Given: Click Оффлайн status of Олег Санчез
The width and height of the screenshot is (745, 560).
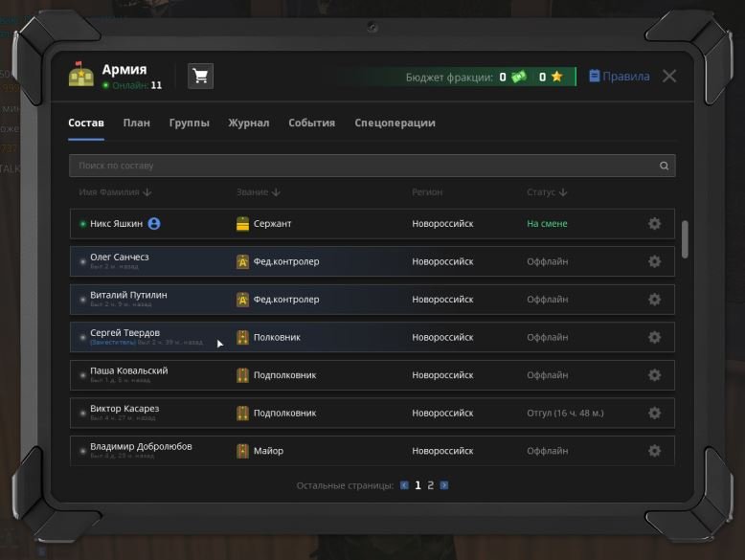Looking at the screenshot, I should (x=548, y=261).
